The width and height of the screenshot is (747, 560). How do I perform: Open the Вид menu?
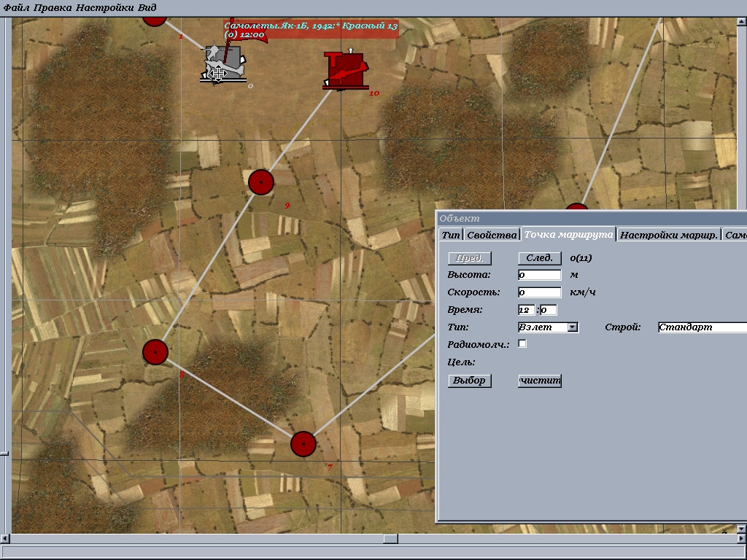(147, 7)
